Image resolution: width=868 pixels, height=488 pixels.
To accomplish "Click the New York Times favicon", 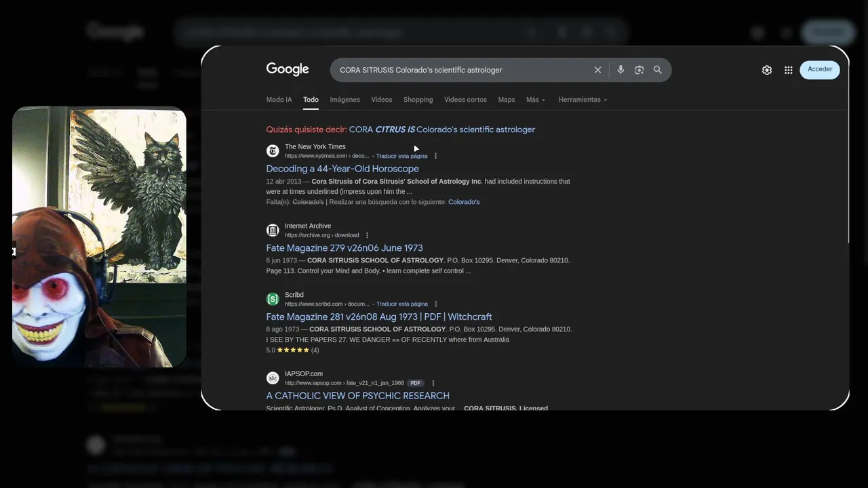I will 273,151.
